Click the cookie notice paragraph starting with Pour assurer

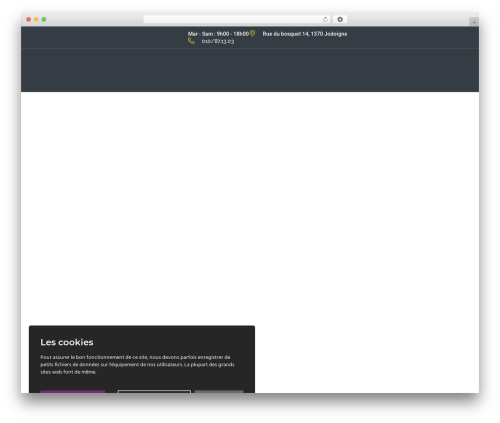(x=137, y=364)
